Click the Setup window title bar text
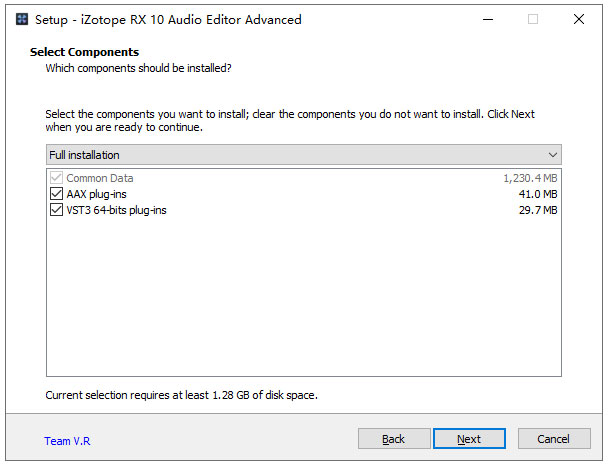Image resolution: width=608 pixels, height=465 pixels. tap(168, 19)
